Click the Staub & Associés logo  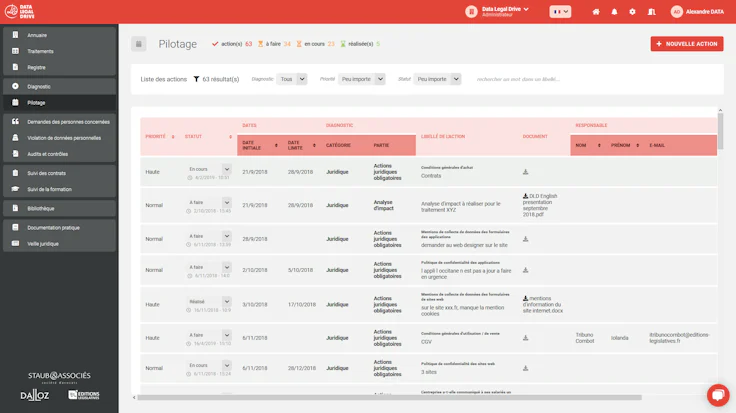(59, 377)
